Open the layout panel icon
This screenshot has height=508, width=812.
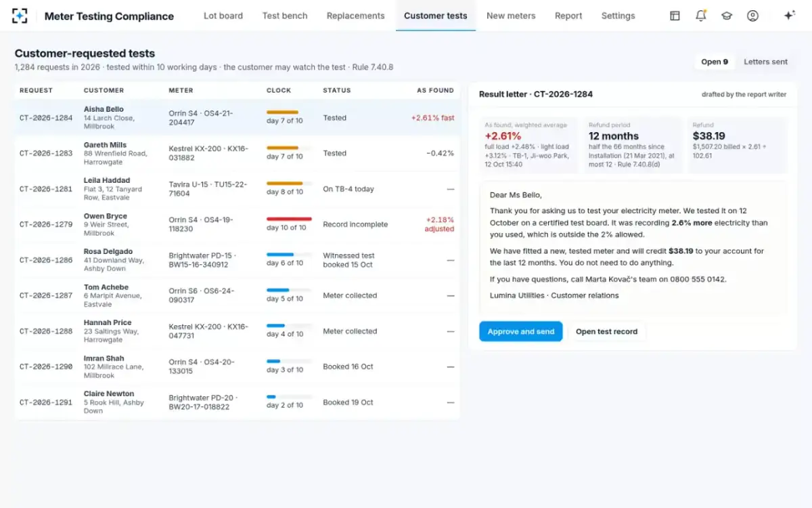point(675,16)
